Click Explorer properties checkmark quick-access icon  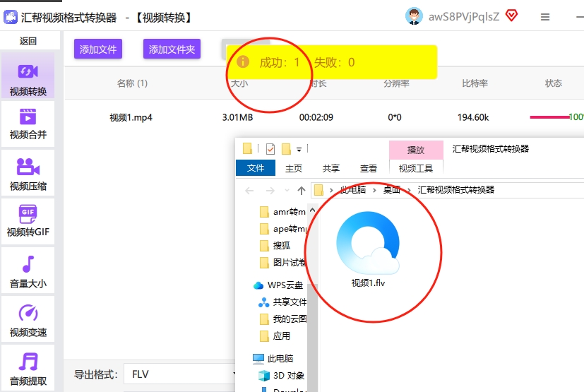[x=270, y=149]
